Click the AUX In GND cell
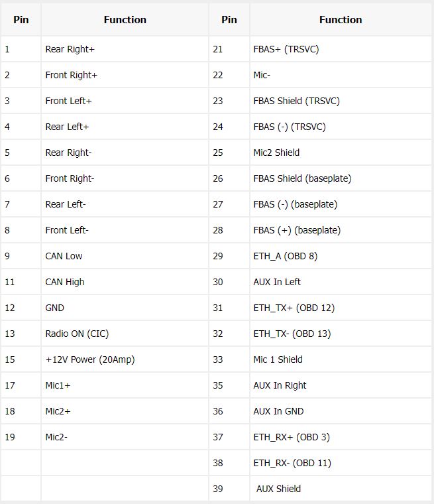 [x=341, y=411]
